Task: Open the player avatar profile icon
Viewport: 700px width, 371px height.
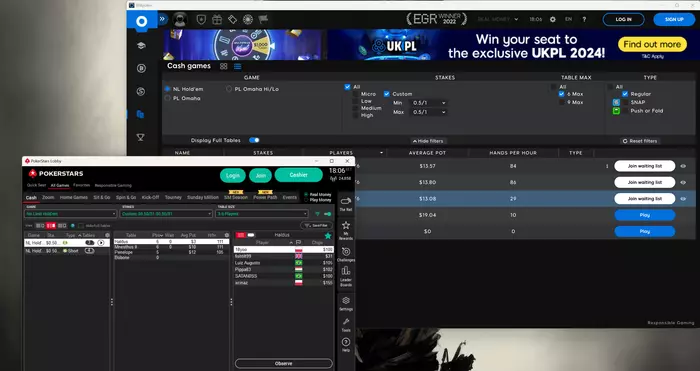Action: (x=180, y=20)
